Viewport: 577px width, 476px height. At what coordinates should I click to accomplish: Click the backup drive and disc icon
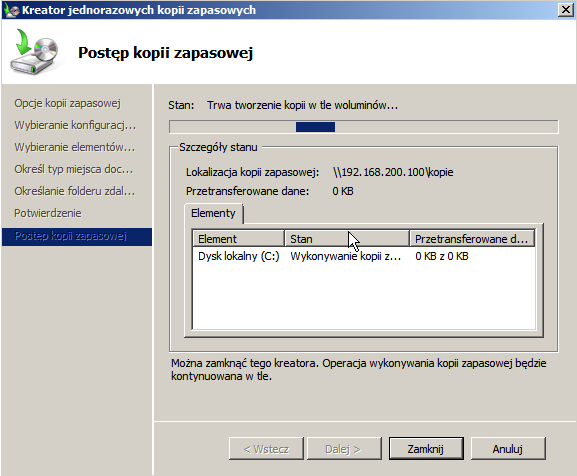pos(34,52)
